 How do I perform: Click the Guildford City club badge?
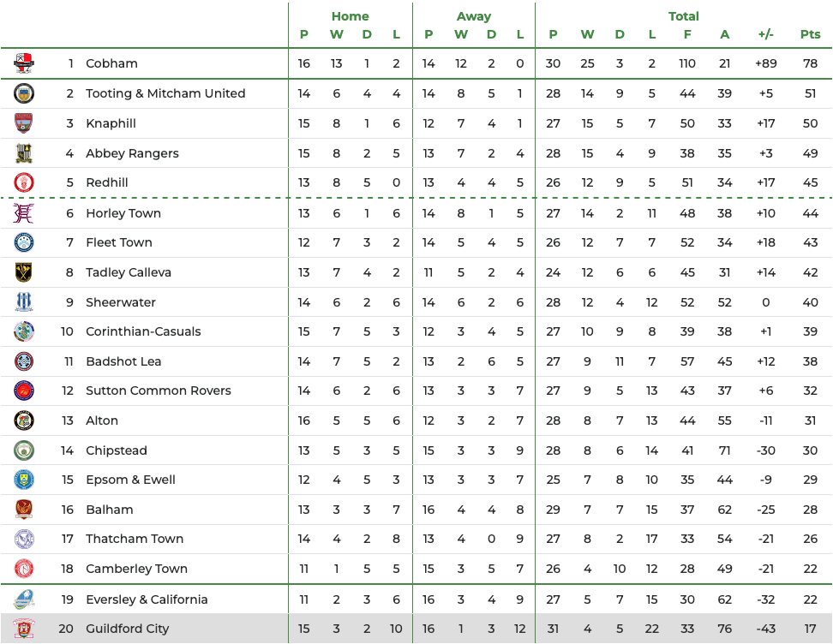(24, 629)
